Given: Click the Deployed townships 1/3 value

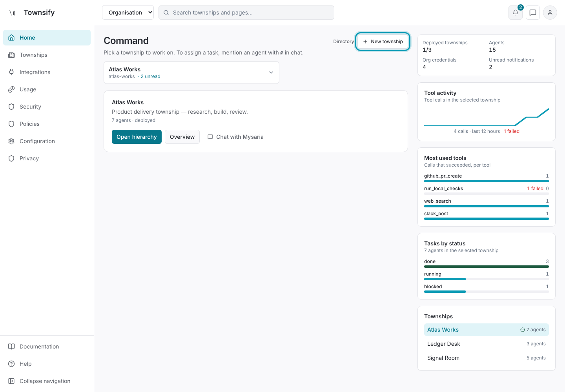Looking at the screenshot, I should click(x=427, y=50).
